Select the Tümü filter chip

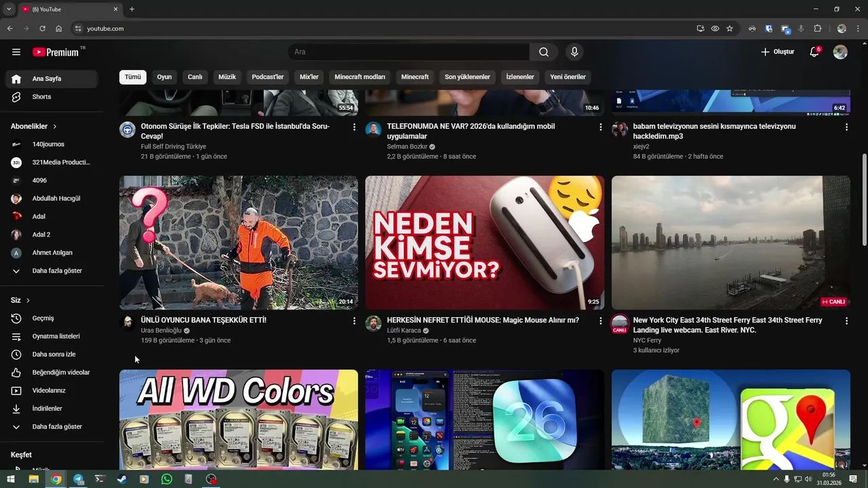tap(133, 77)
